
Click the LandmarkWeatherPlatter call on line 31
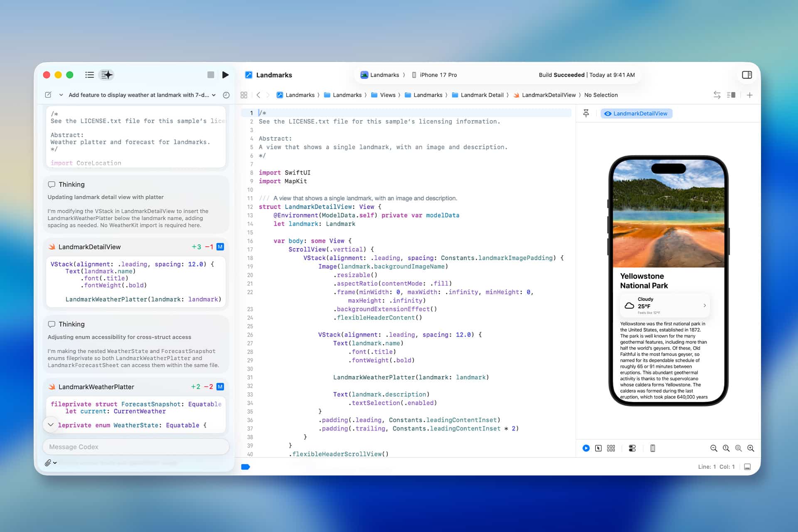(x=411, y=377)
